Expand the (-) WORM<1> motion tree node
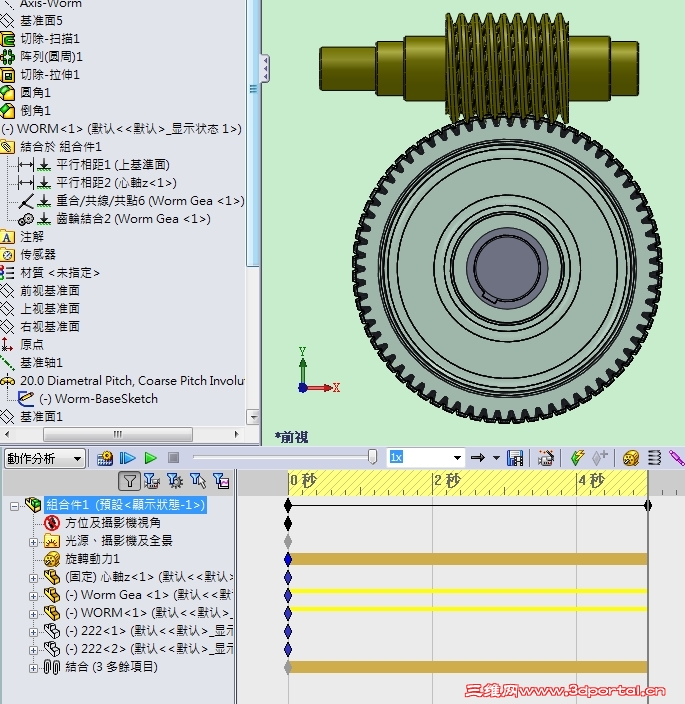Viewport: 685px width, 704px height. click(33, 614)
